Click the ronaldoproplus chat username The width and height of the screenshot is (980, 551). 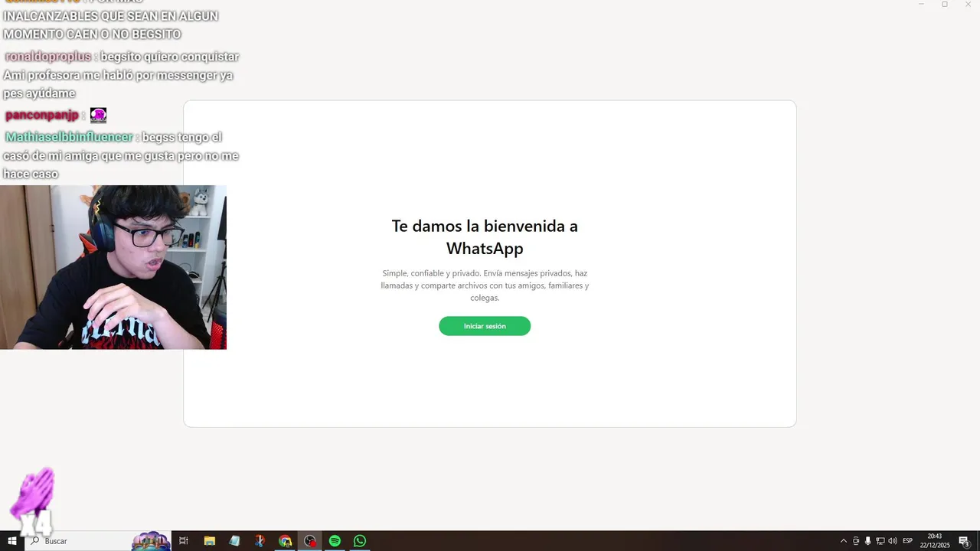pos(47,57)
